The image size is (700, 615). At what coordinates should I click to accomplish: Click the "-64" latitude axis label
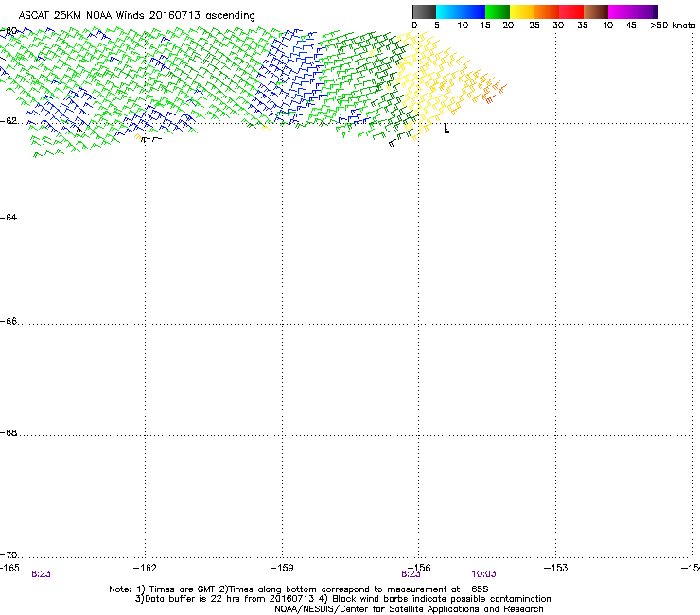point(9,218)
